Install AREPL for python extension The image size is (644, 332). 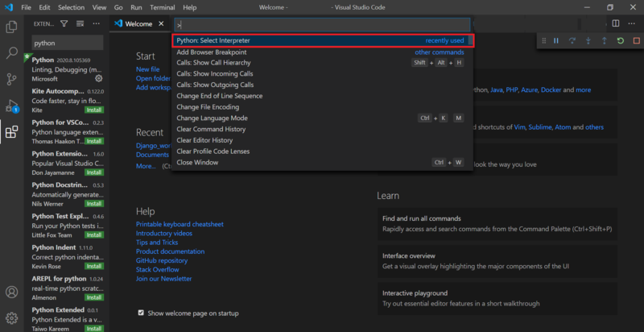pos(94,297)
